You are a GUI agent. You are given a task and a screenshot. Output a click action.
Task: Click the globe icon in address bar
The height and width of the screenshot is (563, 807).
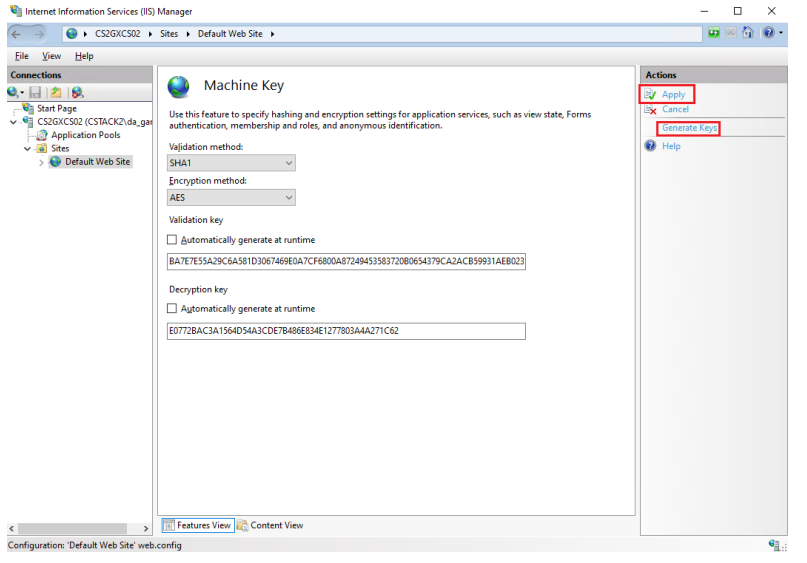click(72, 33)
